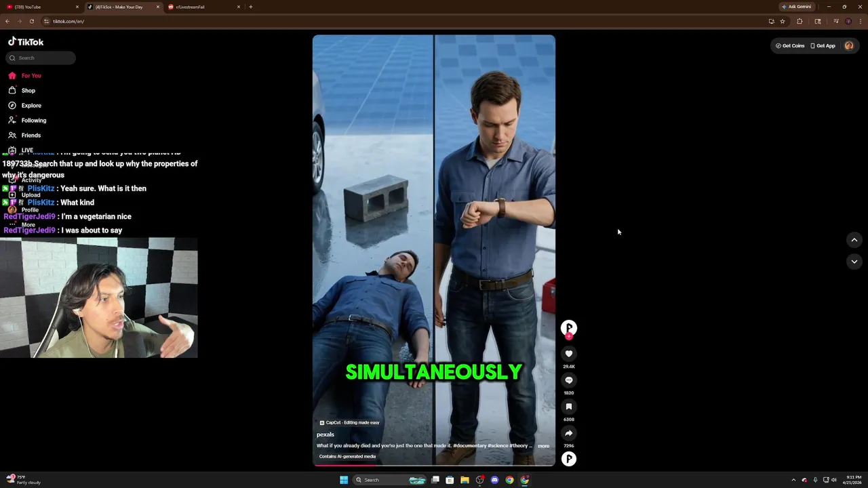Screen dimensions: 868x488
Task: Open the pexals username link
Action: pyautogui.click(x=325, y=434)
